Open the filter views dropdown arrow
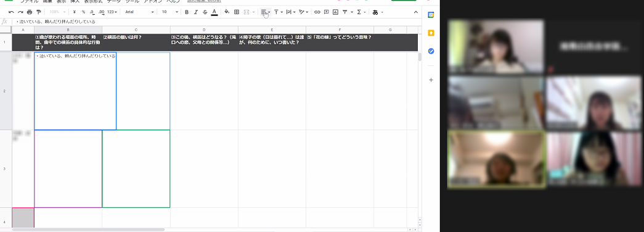 tap(352, 12)
